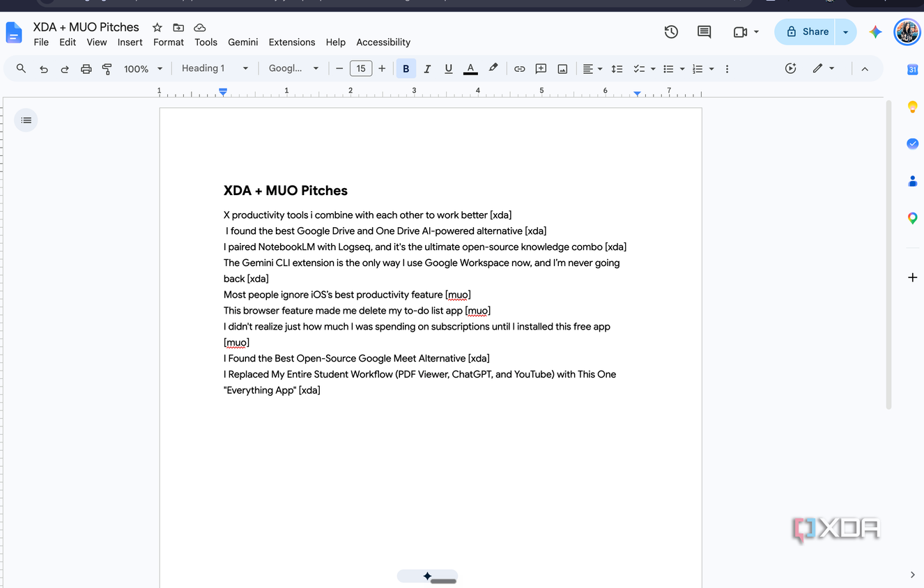Show the side panel chevron
Screen dimensions: 924x588
tap(913, 575)
